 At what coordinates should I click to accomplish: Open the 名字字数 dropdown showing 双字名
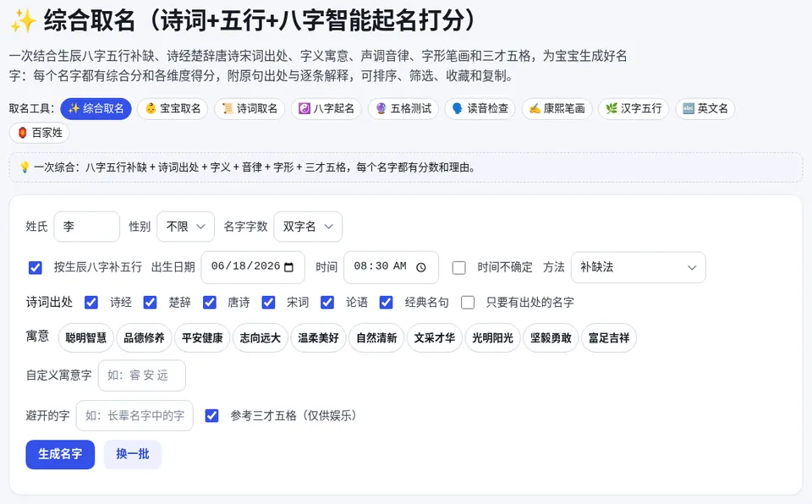308,227
